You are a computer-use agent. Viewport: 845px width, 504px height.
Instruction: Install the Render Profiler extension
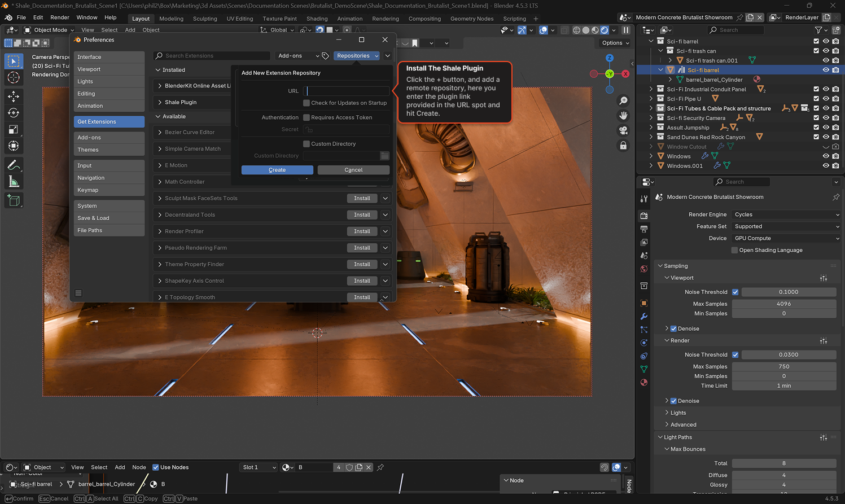(x=362, y=231)
